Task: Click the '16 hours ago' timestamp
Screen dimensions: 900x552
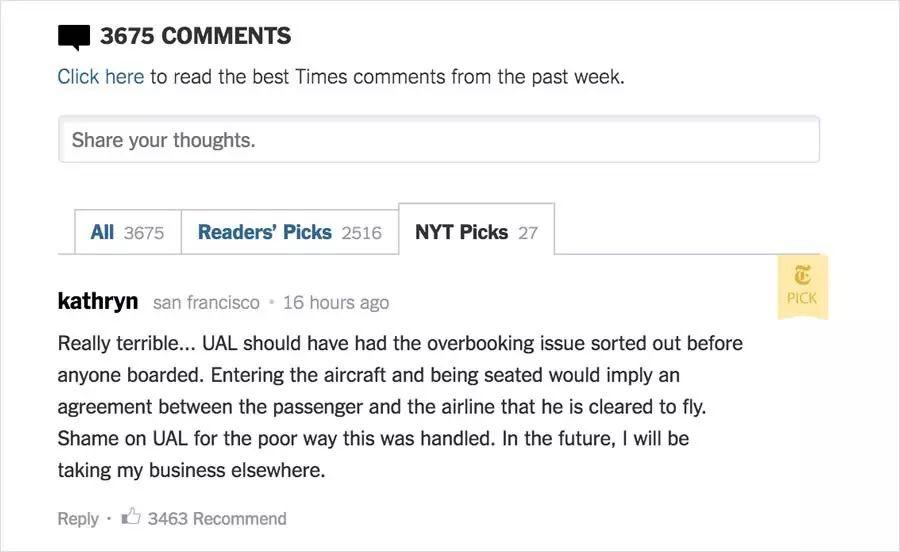Action: [x=336, y=302]
